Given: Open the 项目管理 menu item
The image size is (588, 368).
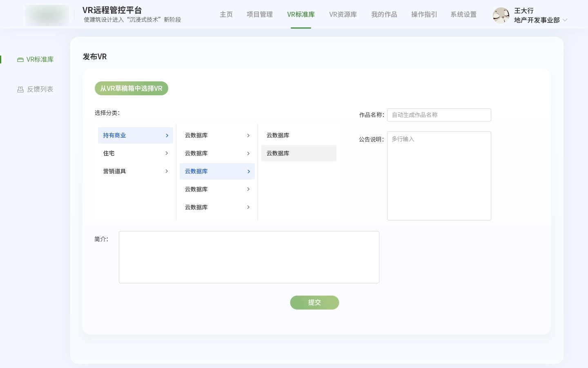Looking at the screenshot, I should click(260, 14).
